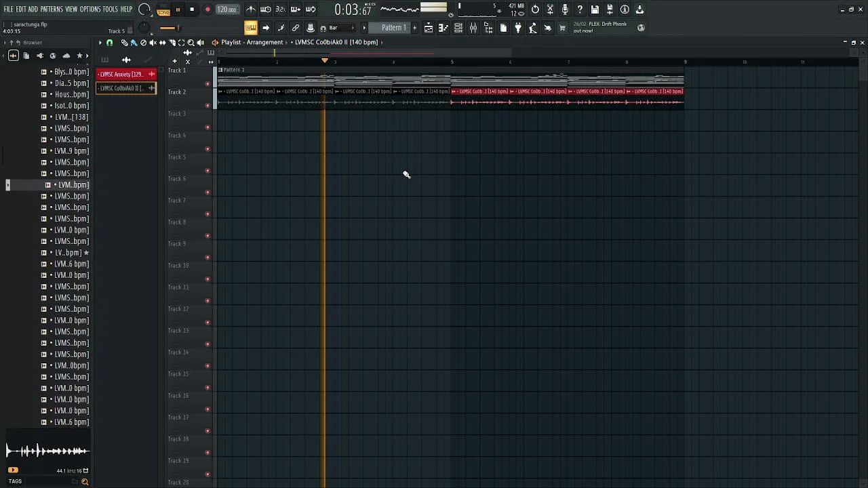Select the Zoom magnifier tool in Playlist
Viewport: 868px width, 488px height.
(x=191, y=43)
